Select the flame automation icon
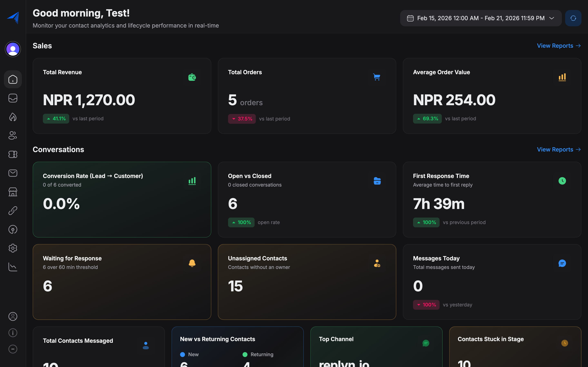This screenshot has height=367, width=588. tap(13, 117)
